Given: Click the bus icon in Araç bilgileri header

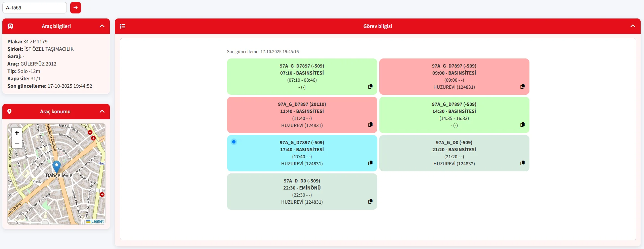Looking at the screenshot, I should click(10, 26).
